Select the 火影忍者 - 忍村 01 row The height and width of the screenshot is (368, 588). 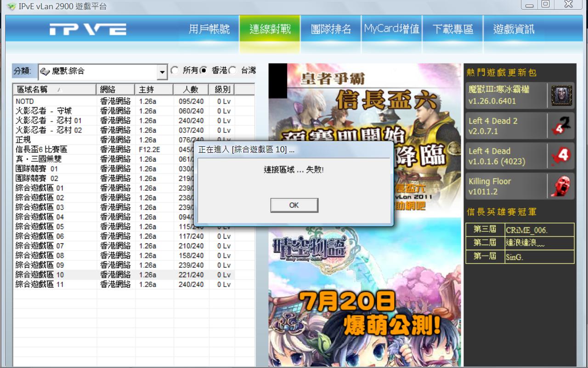tap(124, 121)
